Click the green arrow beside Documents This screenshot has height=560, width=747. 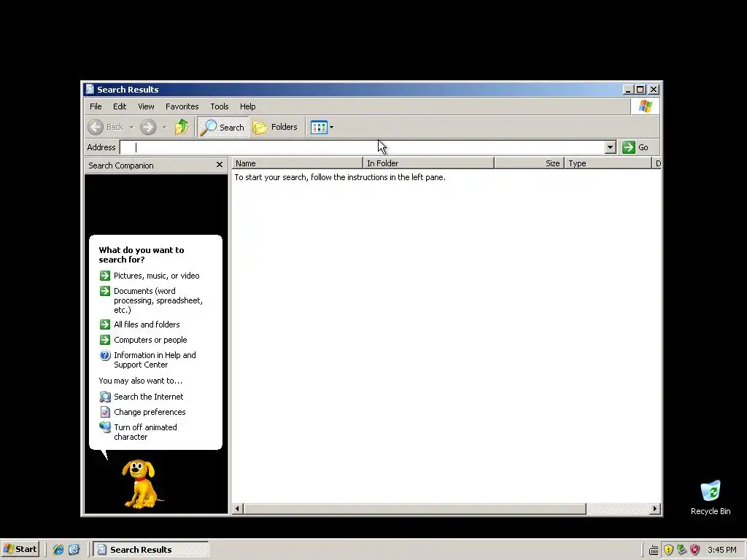(105, 291)
